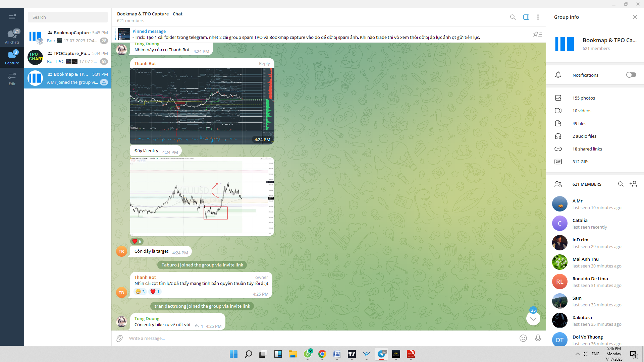This screenshot has width=644, height=362.
Task: Open the Edit folders option
Action: click(12, 79)
